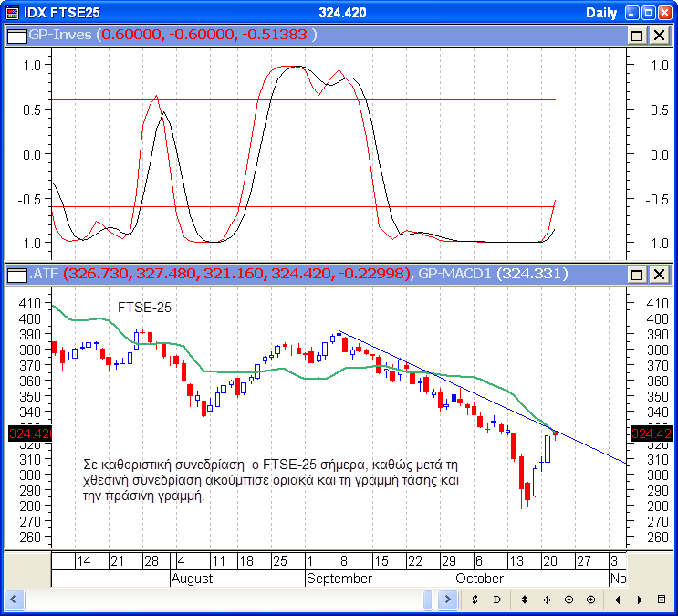Zoom in with the plus magnifier icon
This screenshot has height=616, width=678.
coord(590,600)
